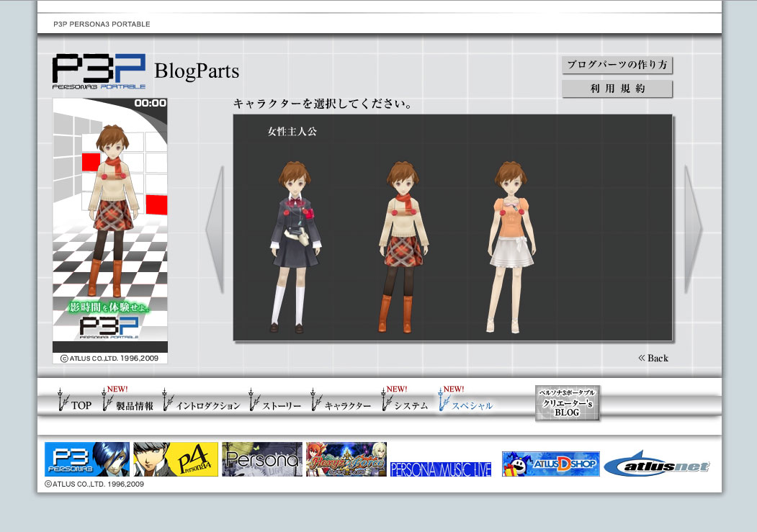Screen dimensions: 757x532
Task: Click the P3P PERSONA3 PORTABLE header text
Action: [x=102, y=24]
